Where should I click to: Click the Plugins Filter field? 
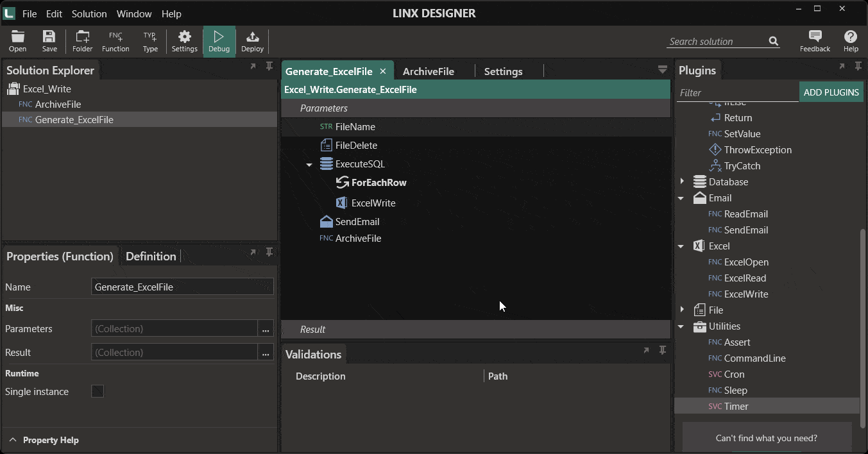[x=737, y=92]
